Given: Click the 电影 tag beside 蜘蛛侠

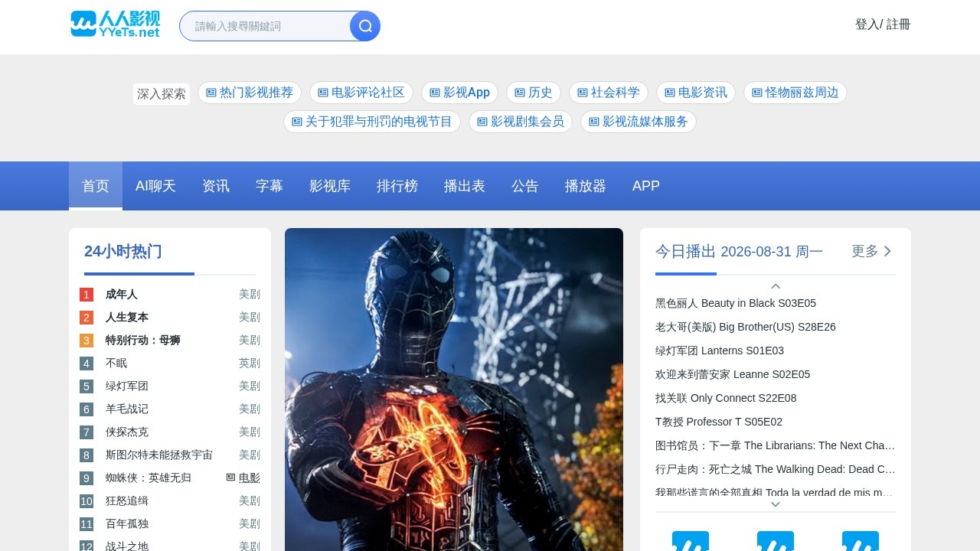Looking at the screenshot, I should pyautogui.click(x=243, y=478).
